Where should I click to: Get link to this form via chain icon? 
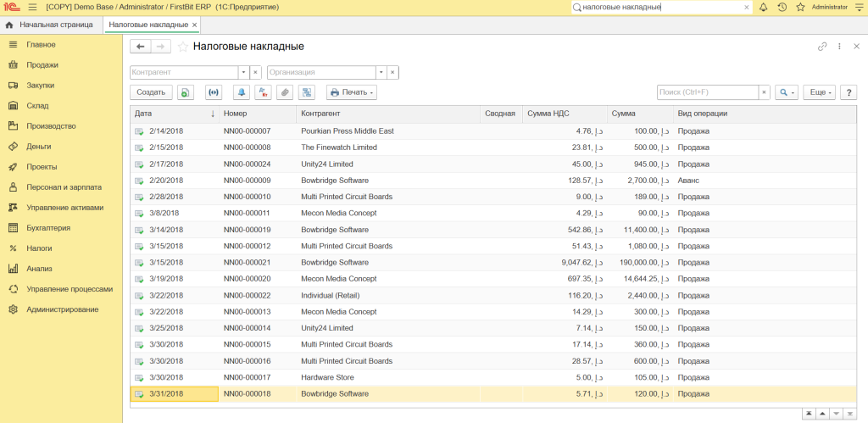(x=822, y=47)
